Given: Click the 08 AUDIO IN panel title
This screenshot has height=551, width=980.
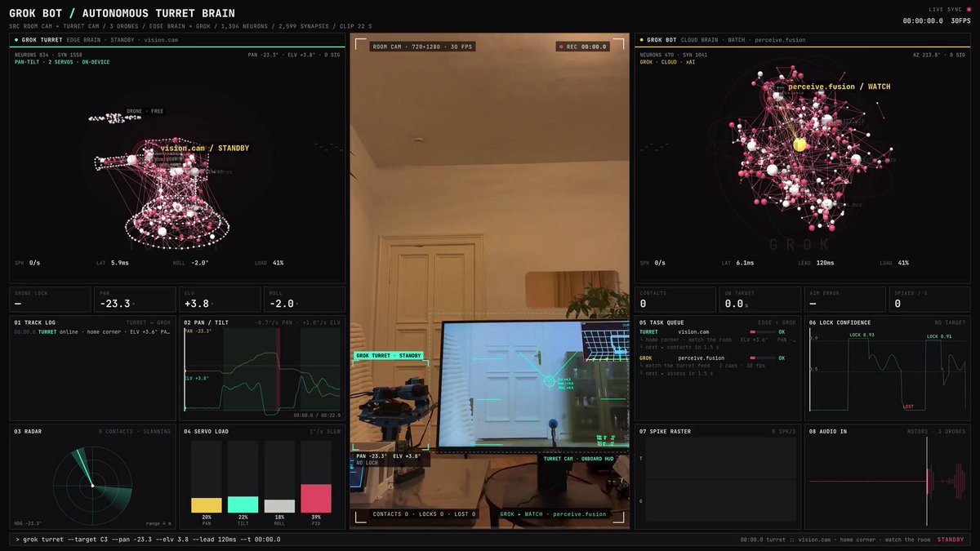Looking at the screenshot, I should coord(828,431).
